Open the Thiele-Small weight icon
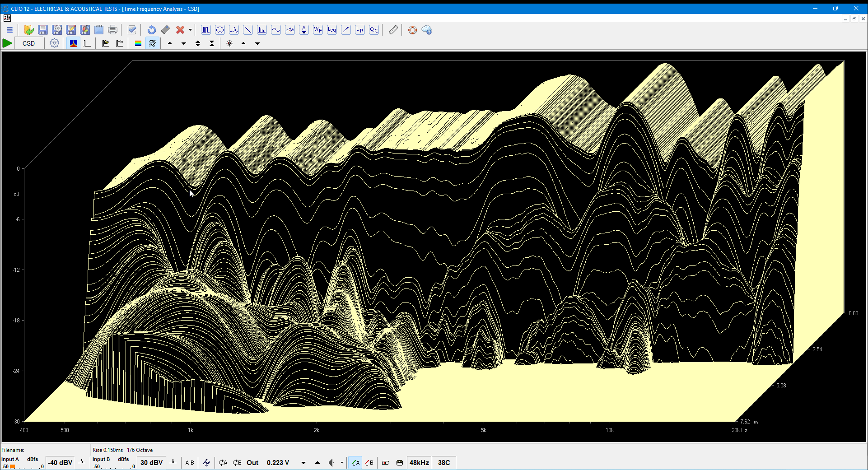The height and width of the screenshot is (470, 868). coord(304,30)
